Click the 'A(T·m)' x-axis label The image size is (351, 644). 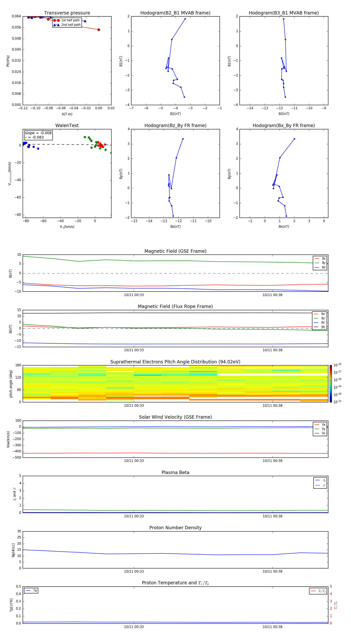click(67, 114)
